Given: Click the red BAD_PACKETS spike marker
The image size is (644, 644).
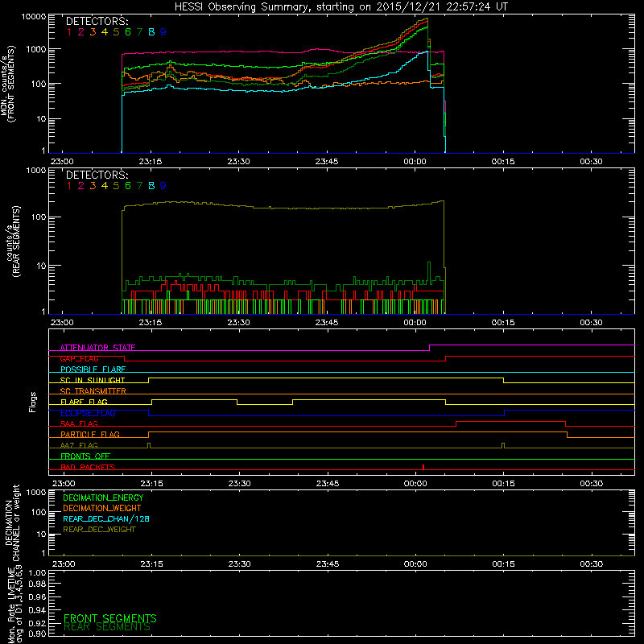Looking at the screenshot, I should coord(423,467).
